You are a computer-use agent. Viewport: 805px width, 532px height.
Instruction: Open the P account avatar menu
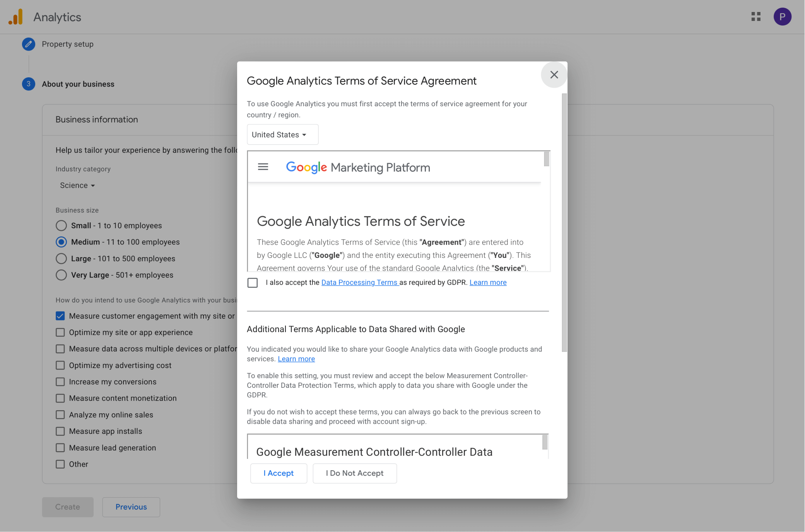782,17
